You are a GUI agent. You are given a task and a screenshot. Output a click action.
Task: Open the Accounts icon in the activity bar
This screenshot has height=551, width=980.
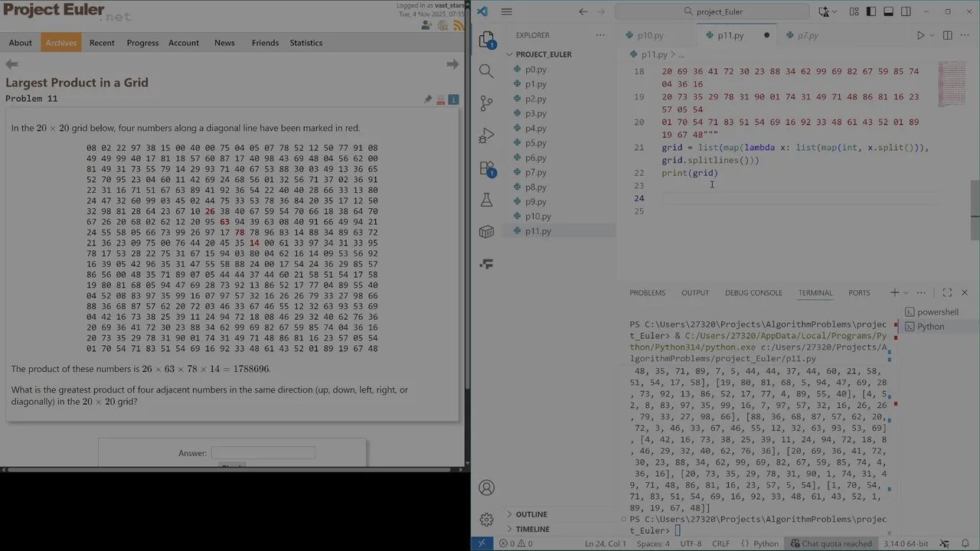click(486, 487)
